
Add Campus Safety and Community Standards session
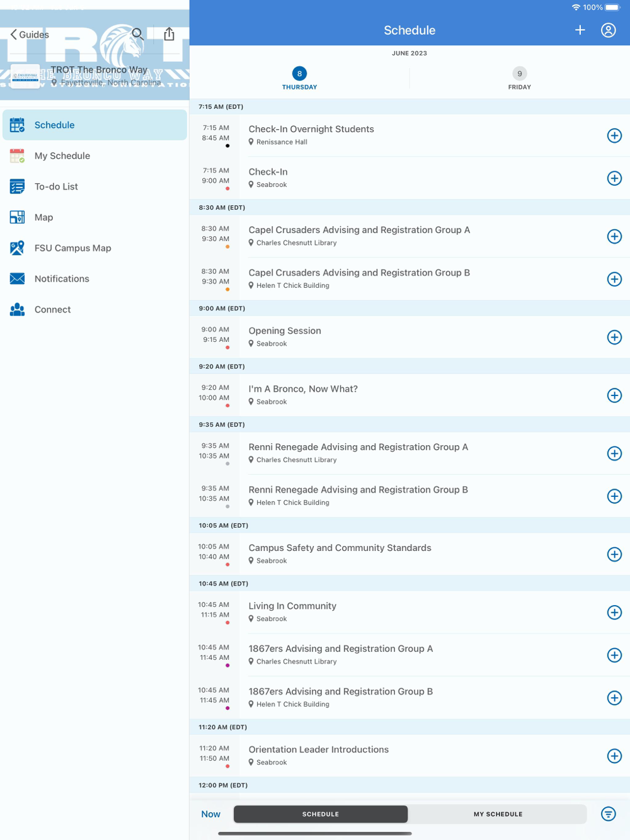614,554
